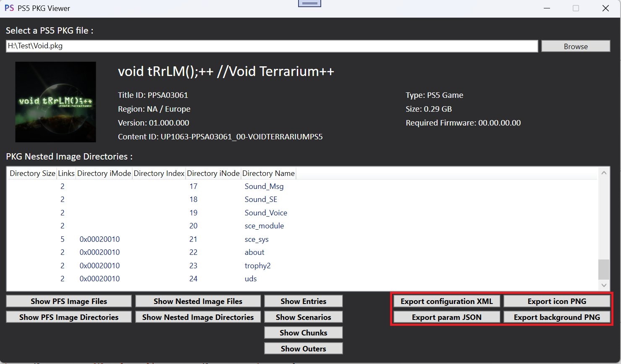621x364 pixels.
Task: Click Show Nested Image Directories button
Action: coord(198,317)
